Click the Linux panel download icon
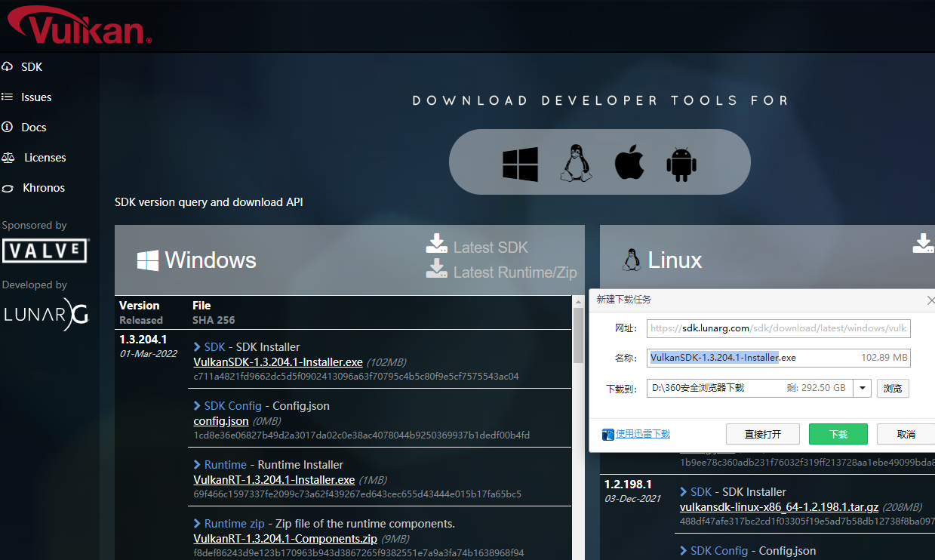 pyautogui.click(x=924, y=243)
